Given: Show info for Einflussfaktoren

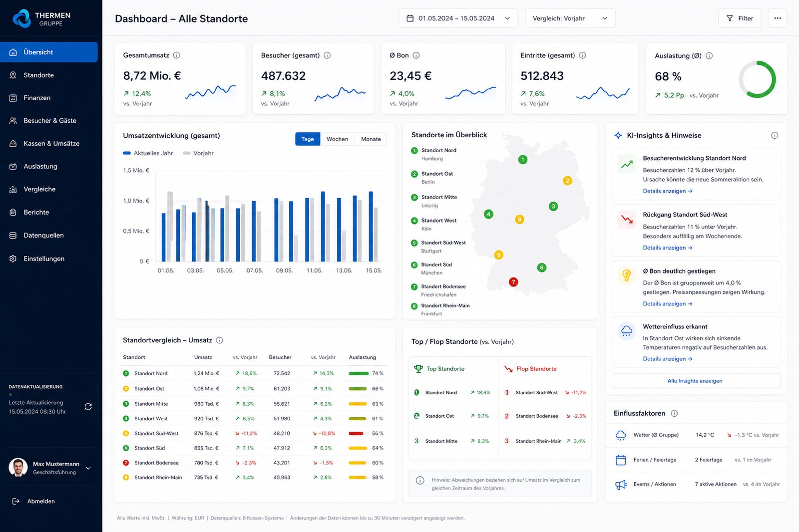Looking at the screenshot, I should 674,413.
